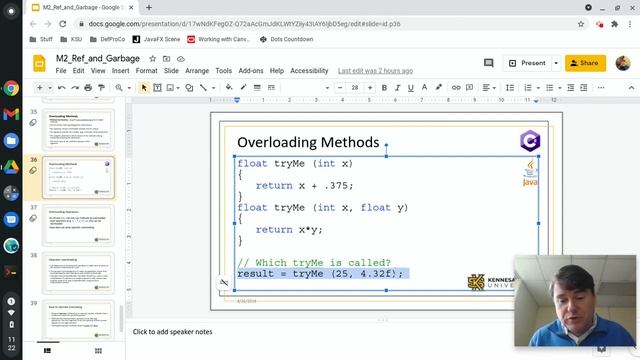Start slideshow with Present button
This screenshot has height=360, width=640.
pyautogui.click(x=527, y=63)
